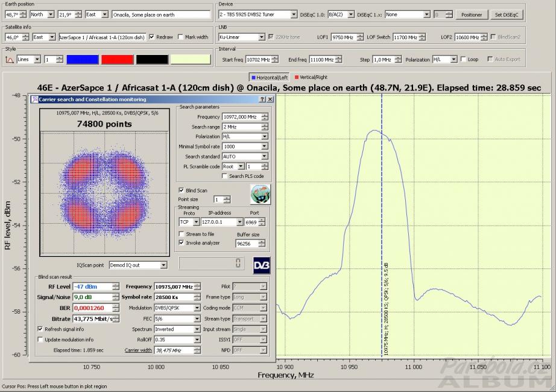Open the PL Scramble code Root dropdown
Viewport: 556px width, 392px height.
[241, 166]
